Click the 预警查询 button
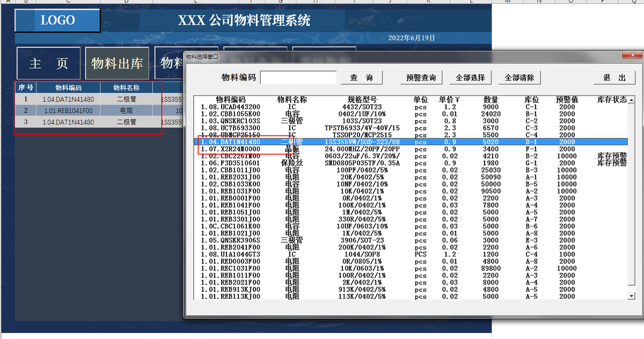The height and width of the screenshot is (339, 644). pyautogui.click(x=421, y=78)
